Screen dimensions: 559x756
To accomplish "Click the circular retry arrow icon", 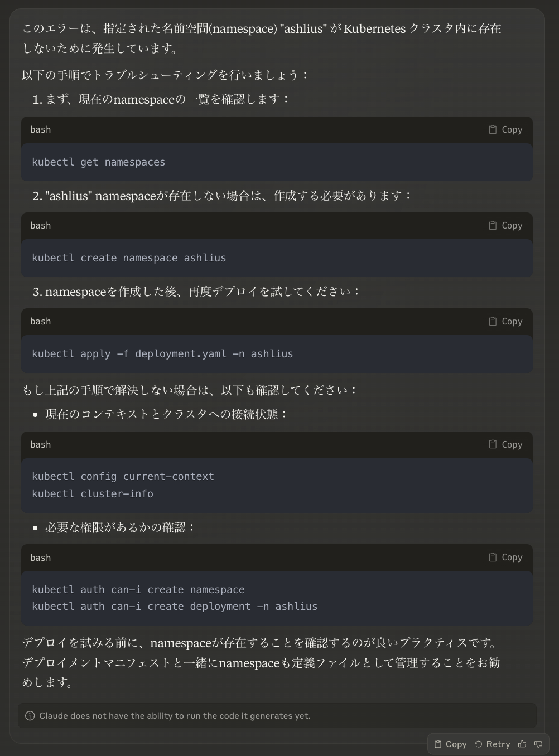I will 478,744.
